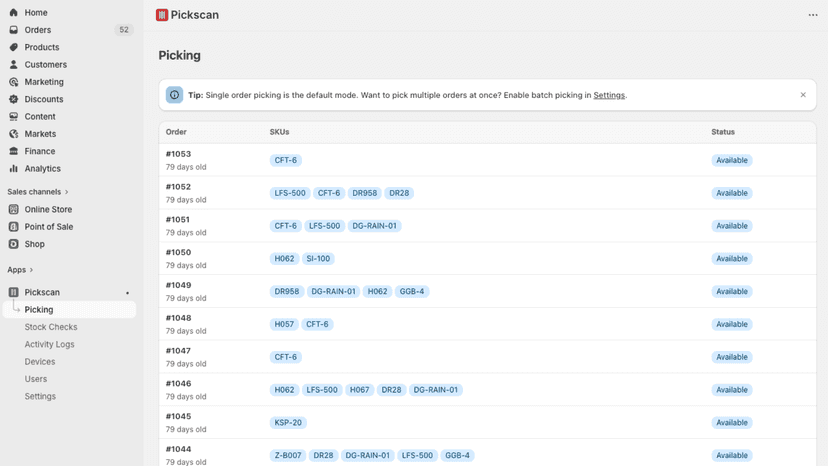Click the Order column header
828x466 pixels.
click(176, 132)
